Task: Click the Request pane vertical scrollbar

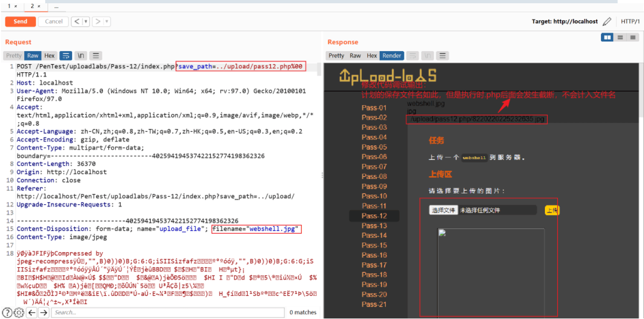Action: point(319,69)
